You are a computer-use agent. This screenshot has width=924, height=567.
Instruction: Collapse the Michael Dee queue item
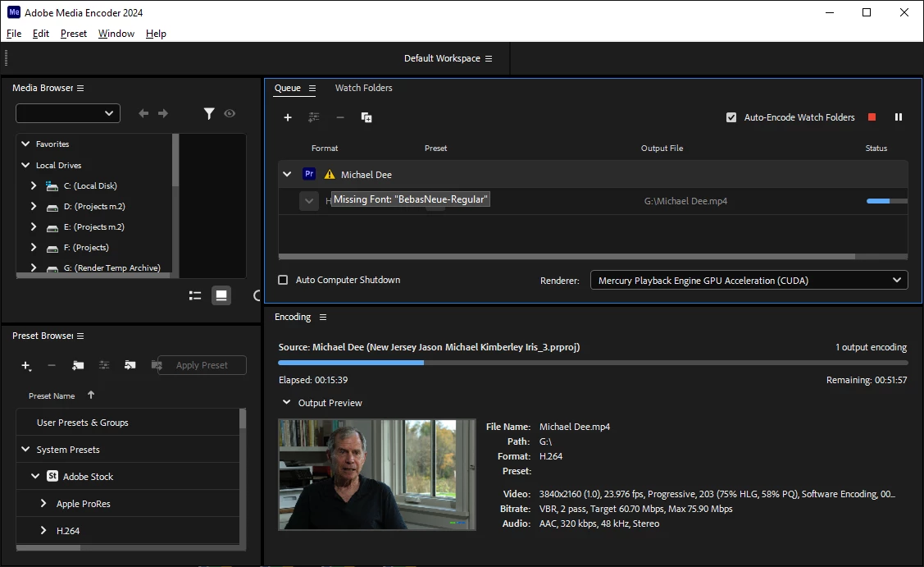(x=287, y=174)
